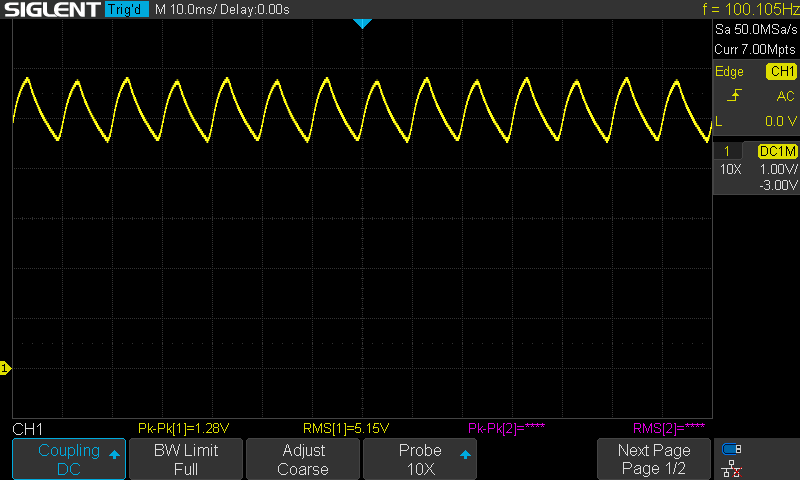Go to Next Page 1/2
This screenshot has height=480, width=800.
click(x=653, y=459)
